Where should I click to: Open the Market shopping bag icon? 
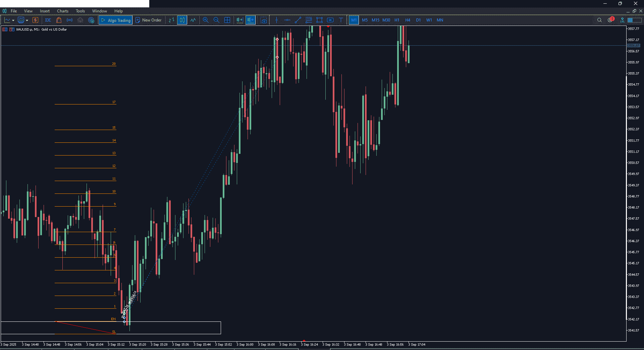click(59, 20)
